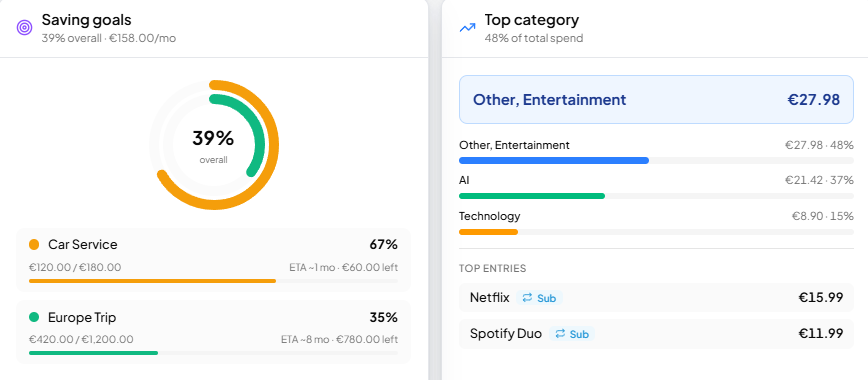Click the Top category heading
This screenshot has height=380, width=868.
[531, 20]
